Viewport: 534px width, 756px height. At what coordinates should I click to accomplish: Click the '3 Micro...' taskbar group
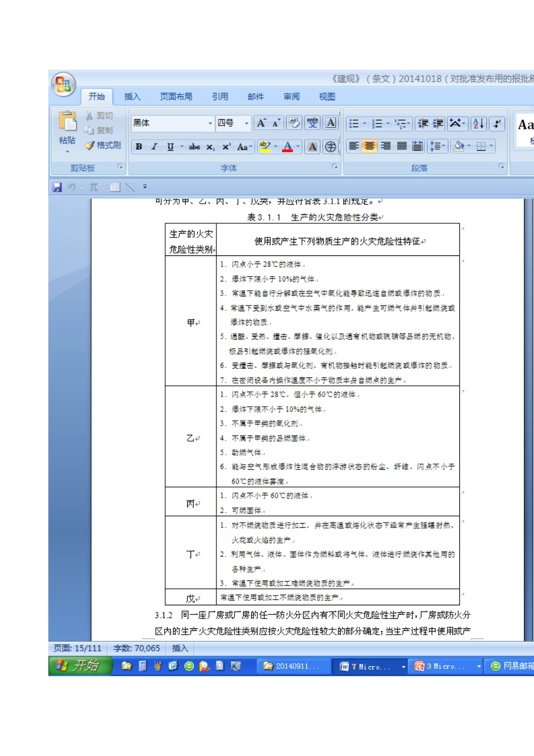coord(445,667)
